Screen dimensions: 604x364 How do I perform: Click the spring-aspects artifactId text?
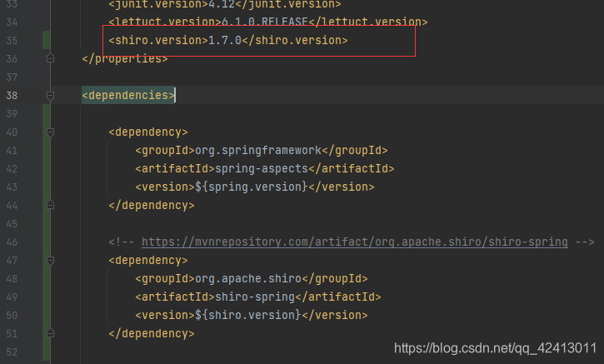coord(262,168)
